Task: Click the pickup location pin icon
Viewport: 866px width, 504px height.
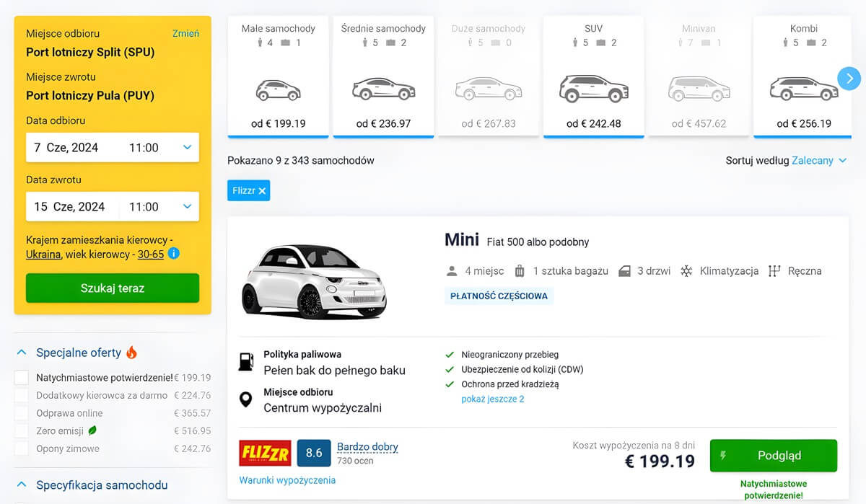Action: 246,400
